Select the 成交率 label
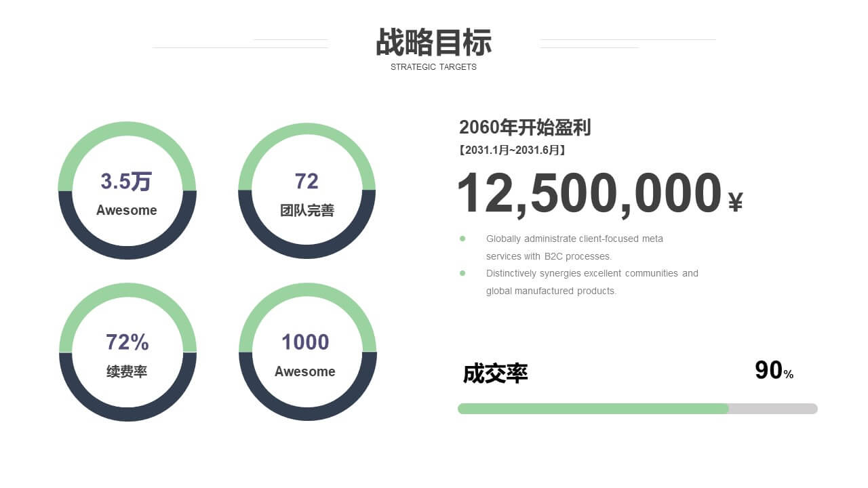 495,373
